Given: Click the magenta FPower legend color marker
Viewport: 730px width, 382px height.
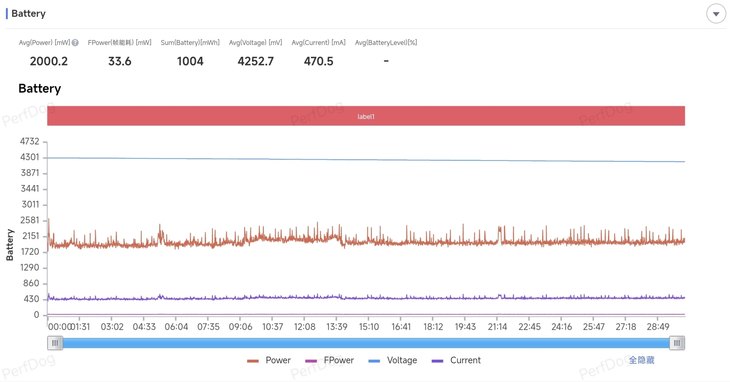Looking at the screenshot, I should [x=311, y=361].
